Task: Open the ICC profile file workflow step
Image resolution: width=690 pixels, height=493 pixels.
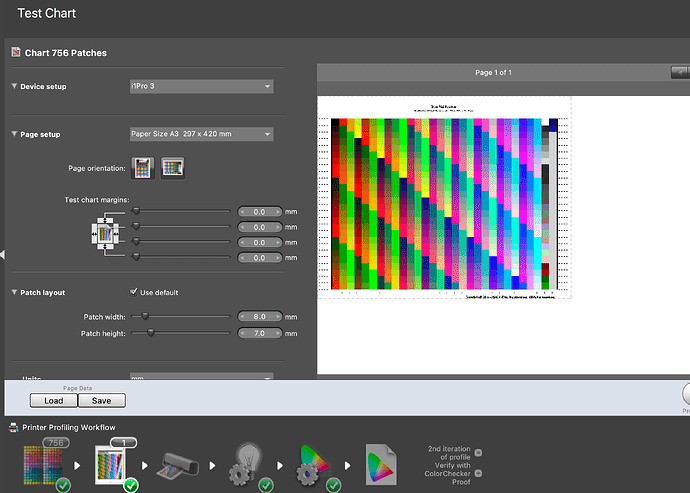Action: click(381, 464)
